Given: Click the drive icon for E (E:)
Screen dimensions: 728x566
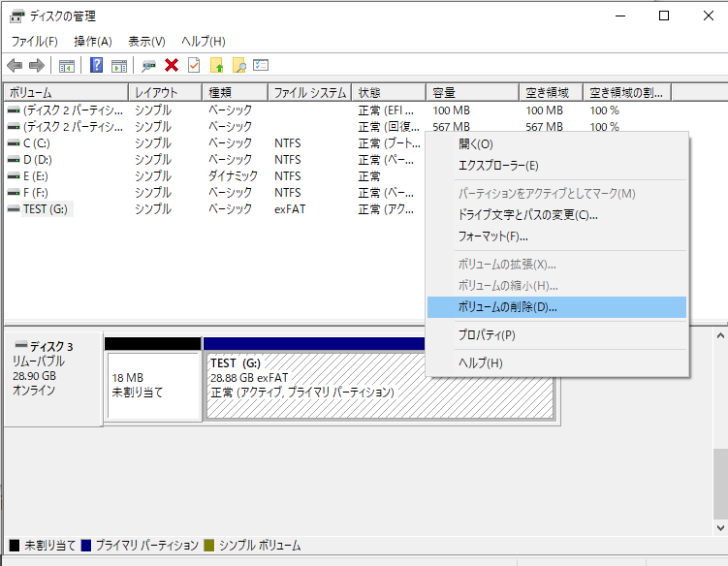Looking at the screenshot, I should coord(14,176).
